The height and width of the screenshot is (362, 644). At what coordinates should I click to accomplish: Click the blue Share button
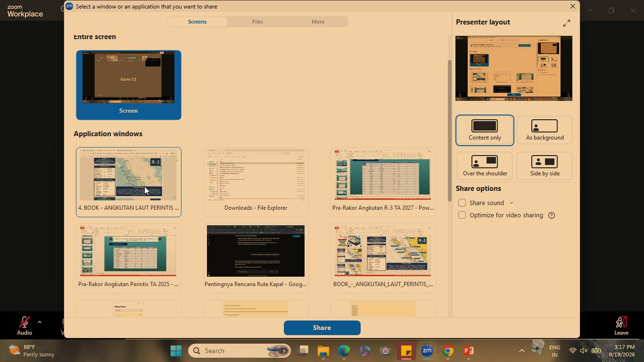[322, 328]
